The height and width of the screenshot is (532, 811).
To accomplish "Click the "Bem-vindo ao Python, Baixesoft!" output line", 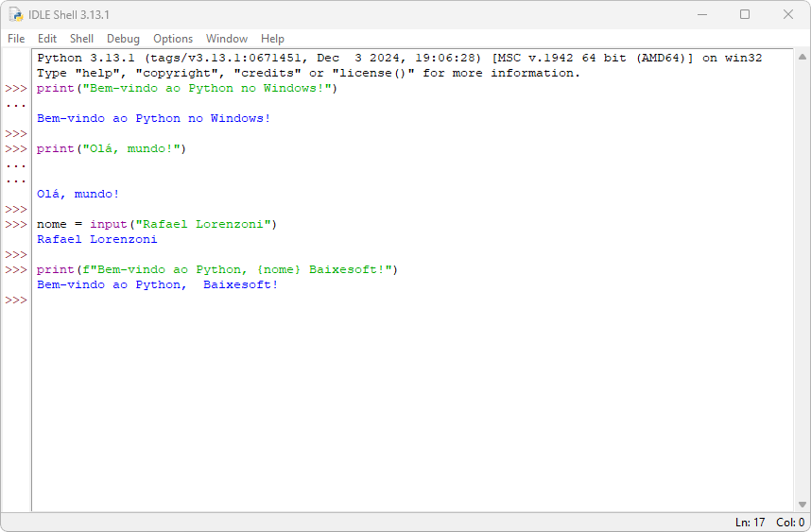I will tap(157, 285).
